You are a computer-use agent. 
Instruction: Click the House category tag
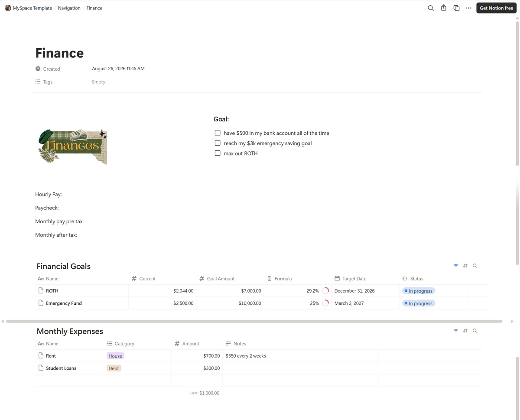click(115, 356)
